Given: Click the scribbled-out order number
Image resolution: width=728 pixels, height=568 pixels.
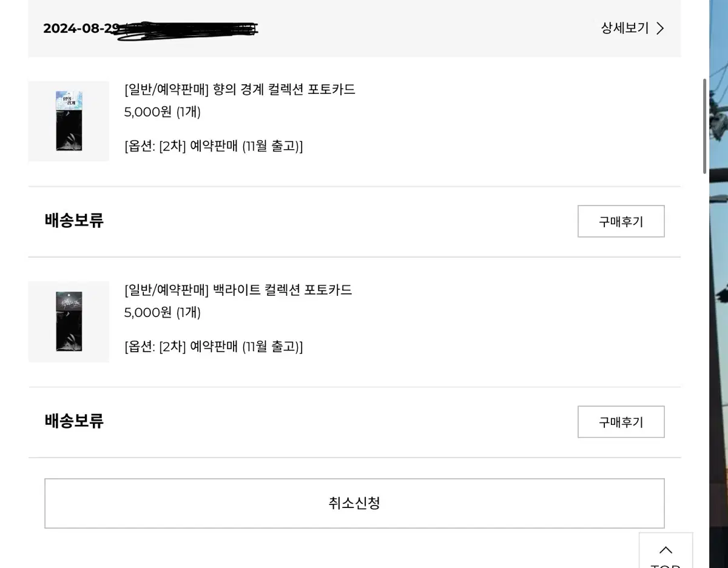Looking at the screenshot, I should point(189,29).
